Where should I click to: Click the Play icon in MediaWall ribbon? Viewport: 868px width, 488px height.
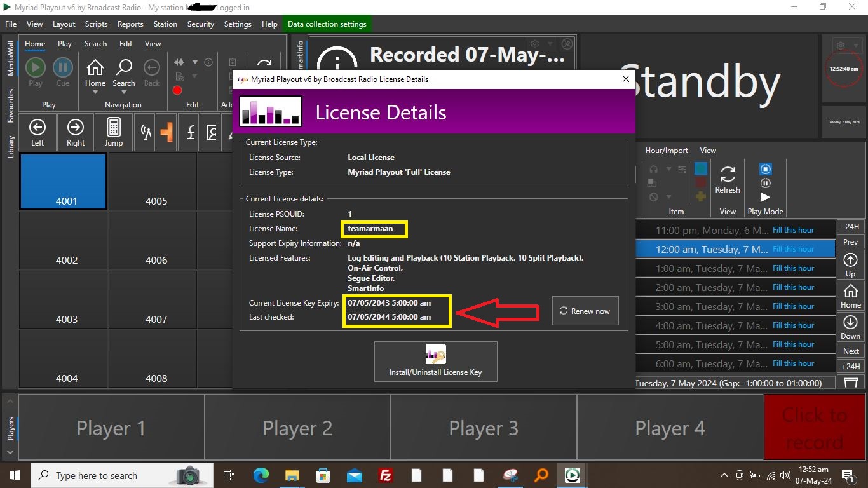[36, 67]
